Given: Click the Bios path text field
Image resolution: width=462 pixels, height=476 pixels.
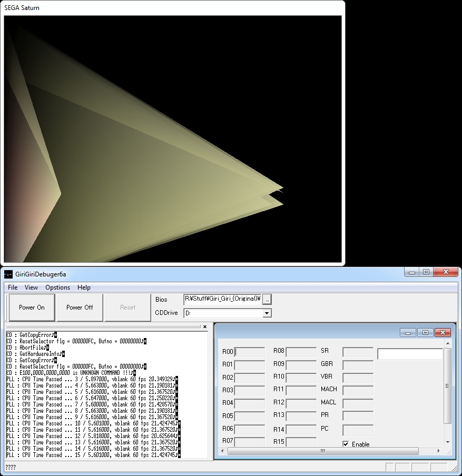Looking at the screenshot, I should (222, 299).
